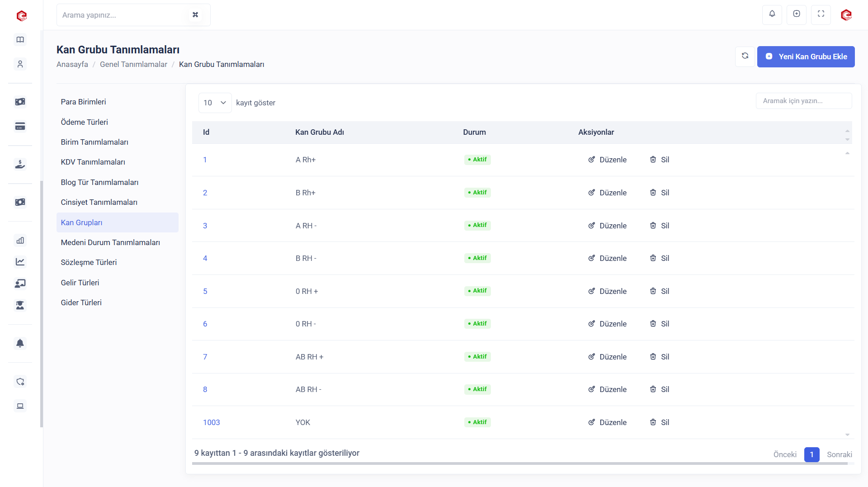Open the bar chart icon in sidebar
This screenshot has width=868, height=487.
20,241
